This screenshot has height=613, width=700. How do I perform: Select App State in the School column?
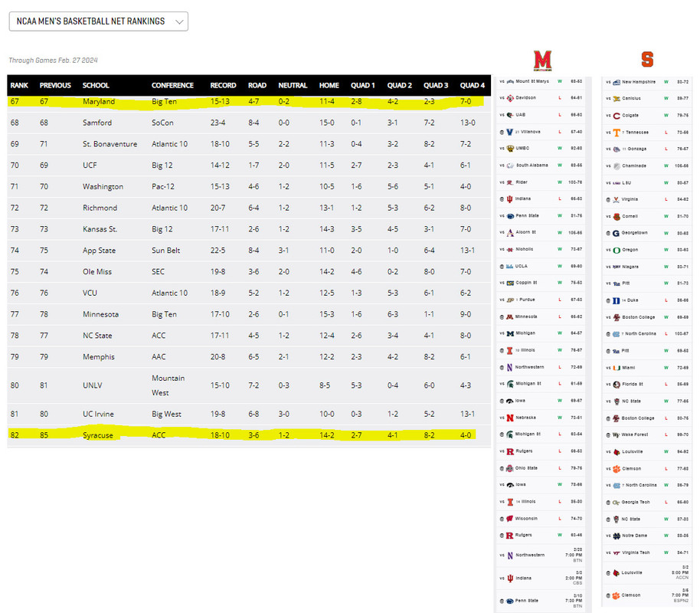tap(99, 251)
